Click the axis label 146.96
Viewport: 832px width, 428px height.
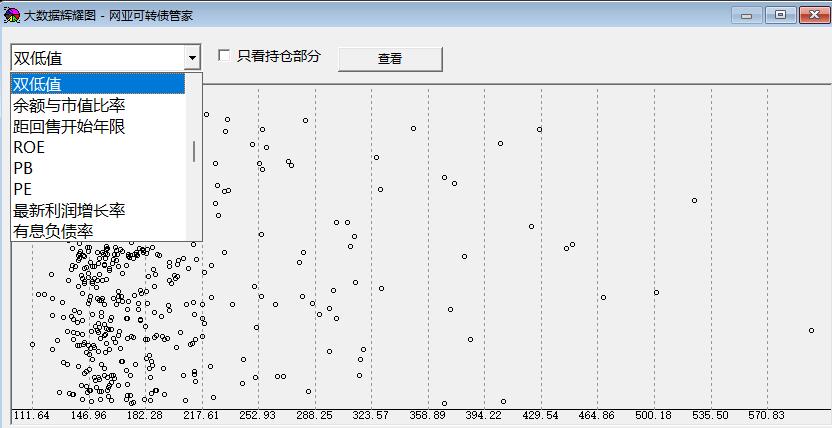click(89, 415)
